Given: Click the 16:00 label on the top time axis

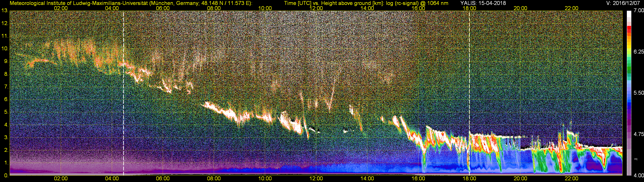Looking at the screenshot, I should [418, 8].
